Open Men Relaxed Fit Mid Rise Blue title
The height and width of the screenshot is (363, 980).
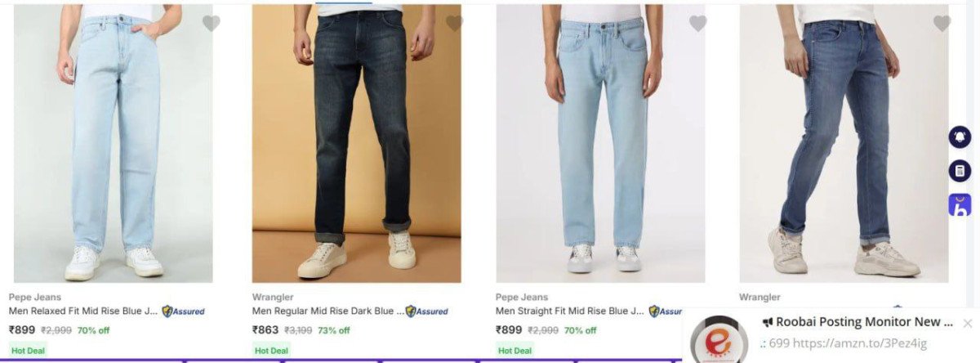84,311
